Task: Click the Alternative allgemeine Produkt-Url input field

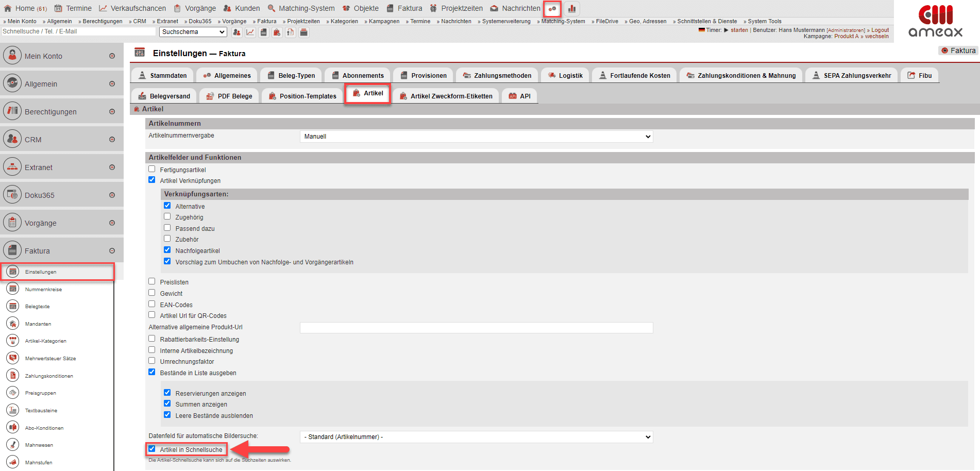Action: coord(476,328)
